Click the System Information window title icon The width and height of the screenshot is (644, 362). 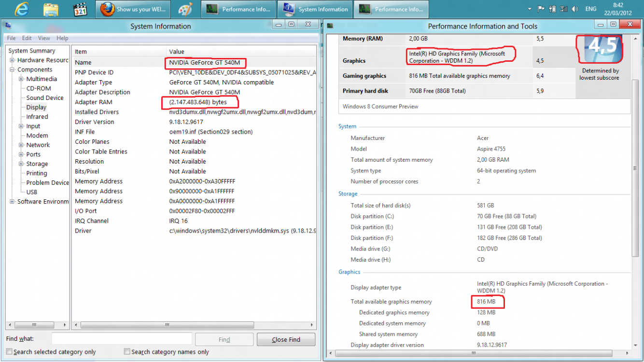pos(8,26)
